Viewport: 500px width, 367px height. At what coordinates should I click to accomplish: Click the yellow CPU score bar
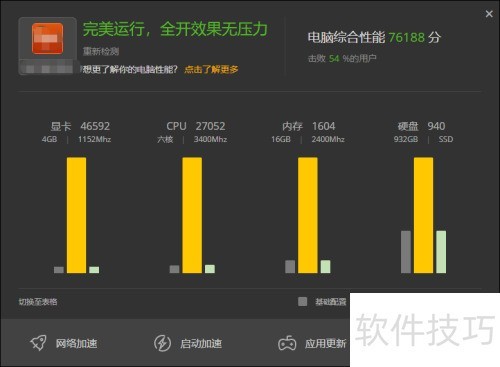[192, 215]
